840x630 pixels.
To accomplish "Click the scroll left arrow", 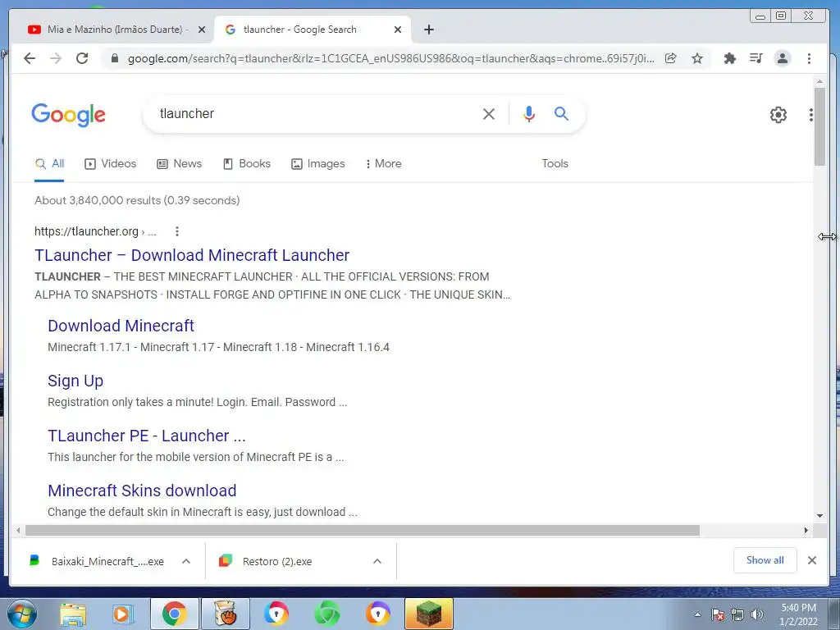I will (x=18, y=531).
